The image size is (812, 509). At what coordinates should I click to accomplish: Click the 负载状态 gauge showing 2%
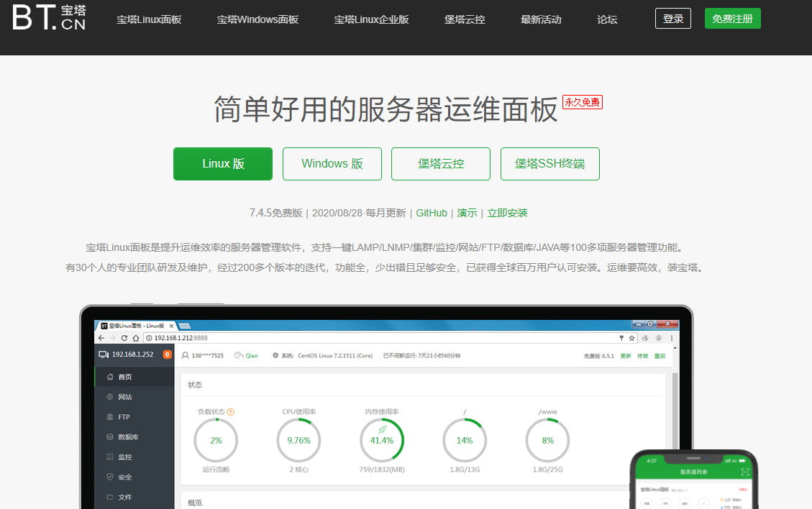coord(216,440)
